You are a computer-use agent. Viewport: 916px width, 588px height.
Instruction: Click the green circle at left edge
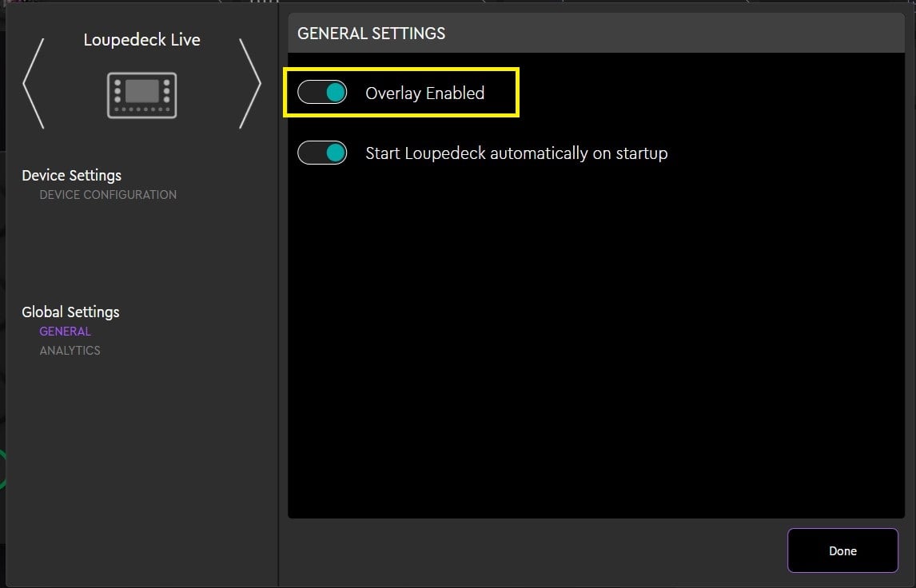tap(2, 470)
